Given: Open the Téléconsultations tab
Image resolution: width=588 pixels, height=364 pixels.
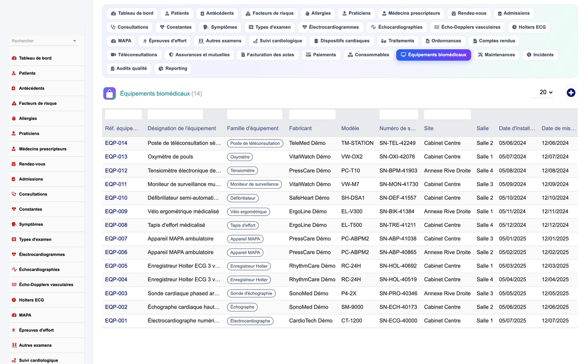Looking at the screenshot, I should point(134,55).
